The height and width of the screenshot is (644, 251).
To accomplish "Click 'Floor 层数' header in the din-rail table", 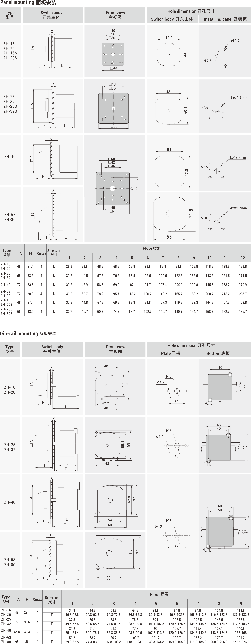I will tap(159, 594).
